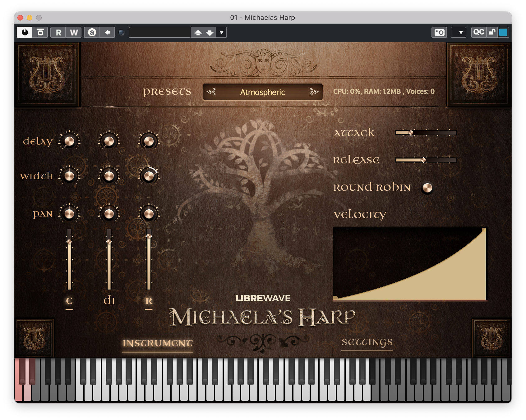Toggle the plugin activate power button
The width and height of the screenshot is (526, 420).
[25, 32]
